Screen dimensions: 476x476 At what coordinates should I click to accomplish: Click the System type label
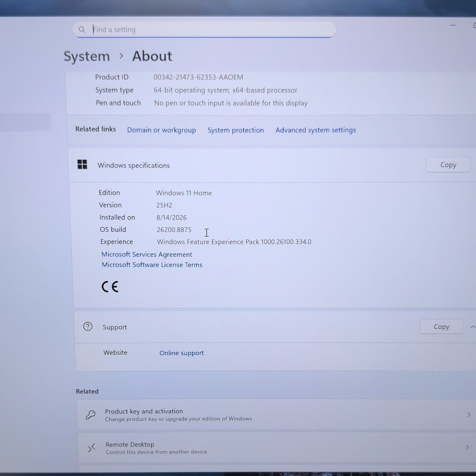[x=115, y=90]
